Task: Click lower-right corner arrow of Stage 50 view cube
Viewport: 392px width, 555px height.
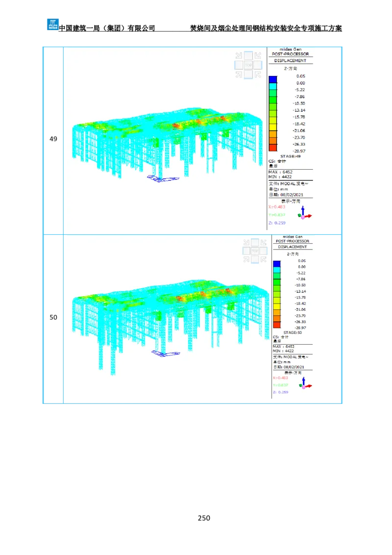Action: pos(264,259)
